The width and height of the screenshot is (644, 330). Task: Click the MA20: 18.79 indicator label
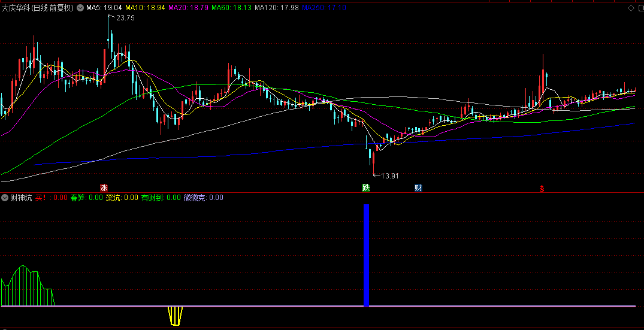188,7
